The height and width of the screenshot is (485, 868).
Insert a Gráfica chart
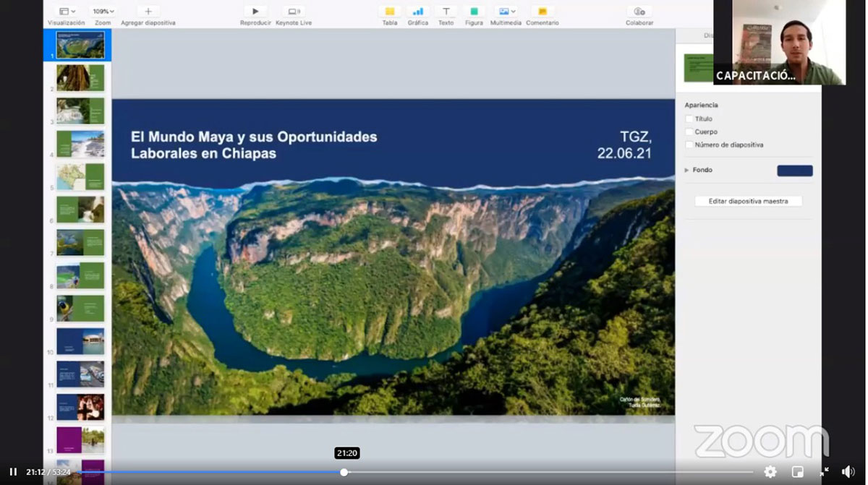(x=417, y=12)
